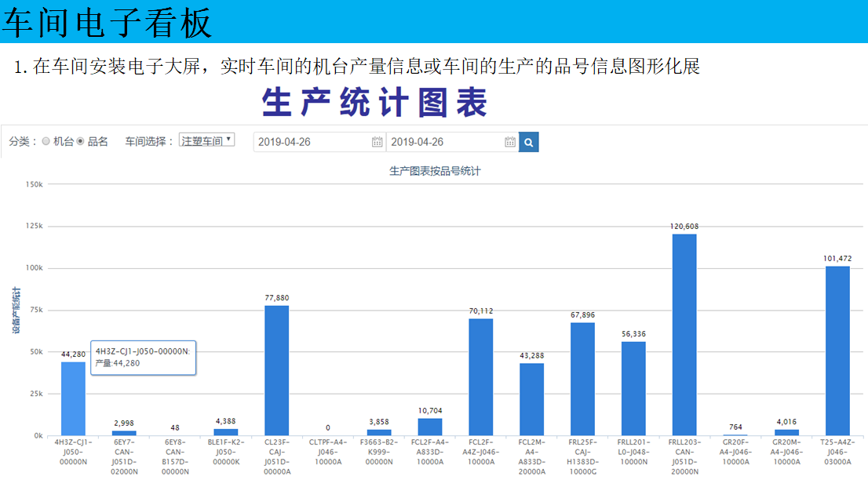Click the 车间电子看板 banner title
This screenshot has width=868, height=487.
(107, 23)
